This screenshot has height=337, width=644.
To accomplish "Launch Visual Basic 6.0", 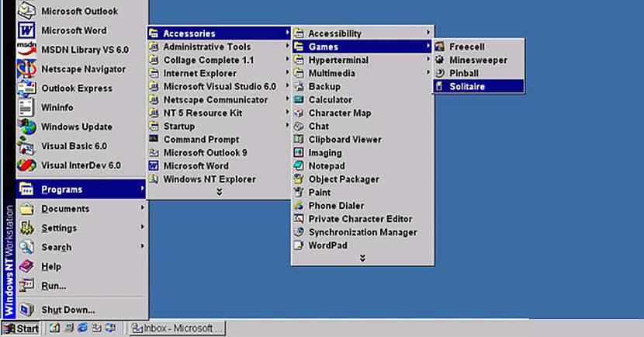I will [x=81, y=146].
